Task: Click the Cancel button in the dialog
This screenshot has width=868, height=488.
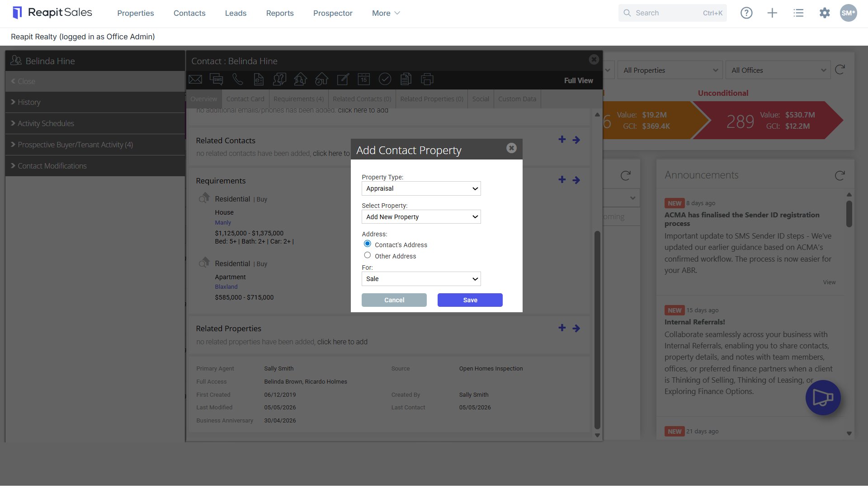Action: (x=394, y=300)
